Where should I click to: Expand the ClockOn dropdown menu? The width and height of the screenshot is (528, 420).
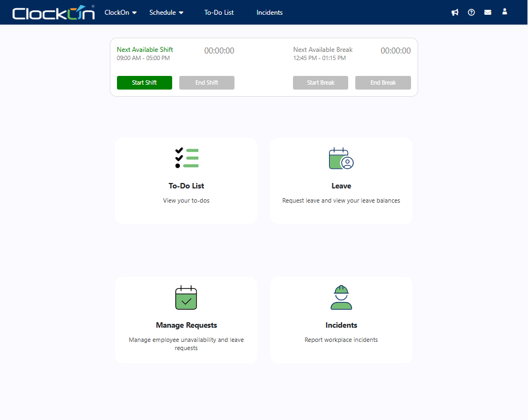pyautogui.click(x=121, y=13)
